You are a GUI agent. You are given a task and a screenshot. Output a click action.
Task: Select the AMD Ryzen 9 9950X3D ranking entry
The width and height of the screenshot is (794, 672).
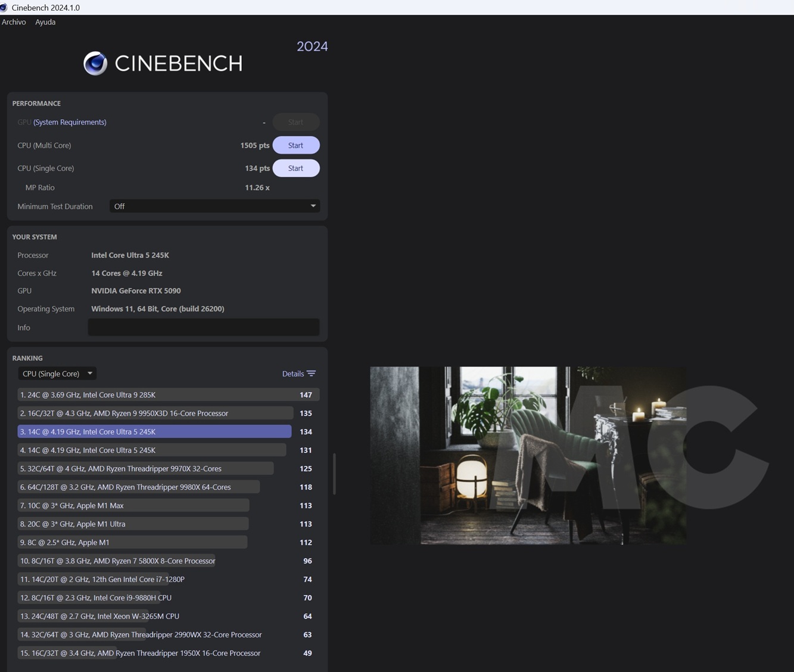[155, 413]
